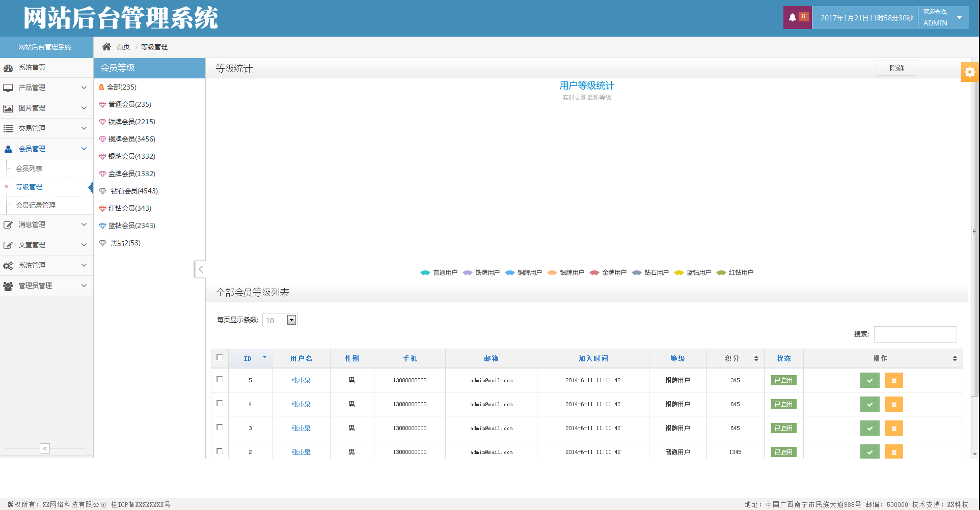Click the 隐藏 button
The height and width of the screenshot is (510, 980).
click(896, 68)
